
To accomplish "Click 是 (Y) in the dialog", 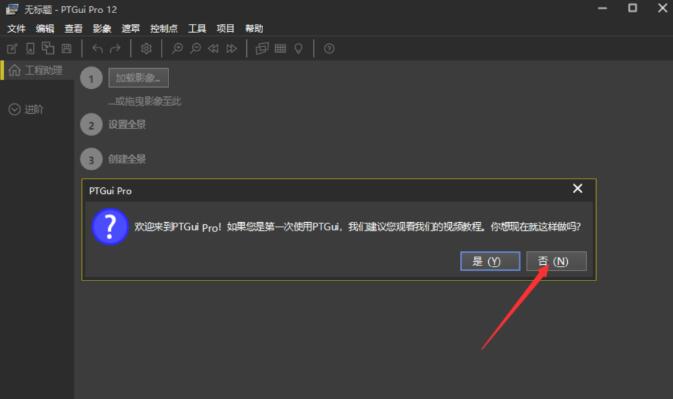I will point(490,261).
